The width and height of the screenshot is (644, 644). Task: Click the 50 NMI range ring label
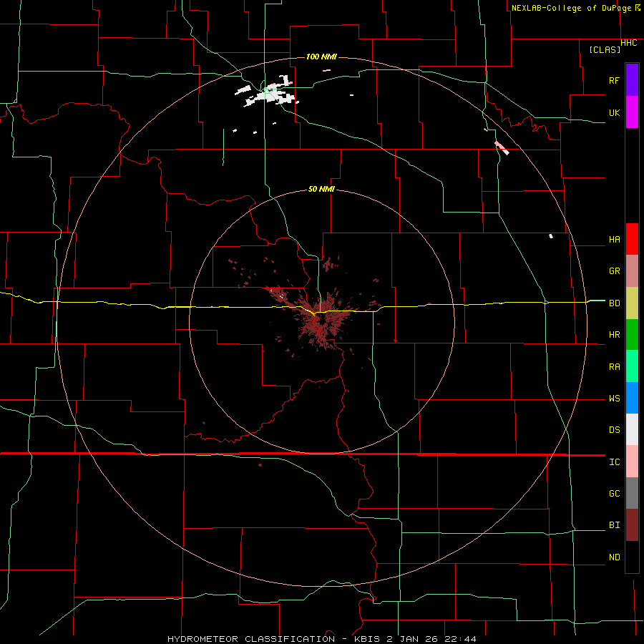click(321, 189)
